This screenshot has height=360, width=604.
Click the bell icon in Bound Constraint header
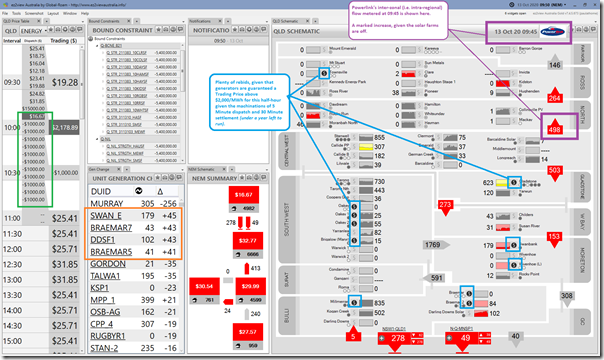tap(173, 30)
